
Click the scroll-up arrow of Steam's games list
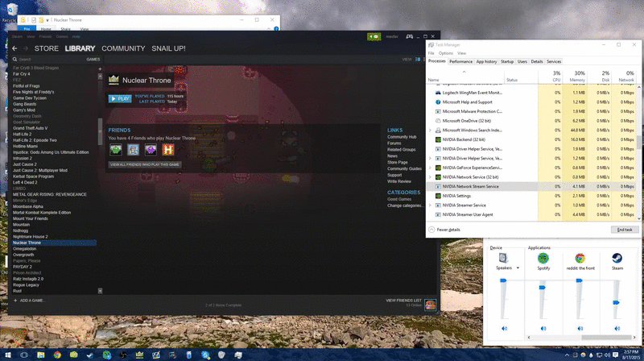[x=100, y=77]
